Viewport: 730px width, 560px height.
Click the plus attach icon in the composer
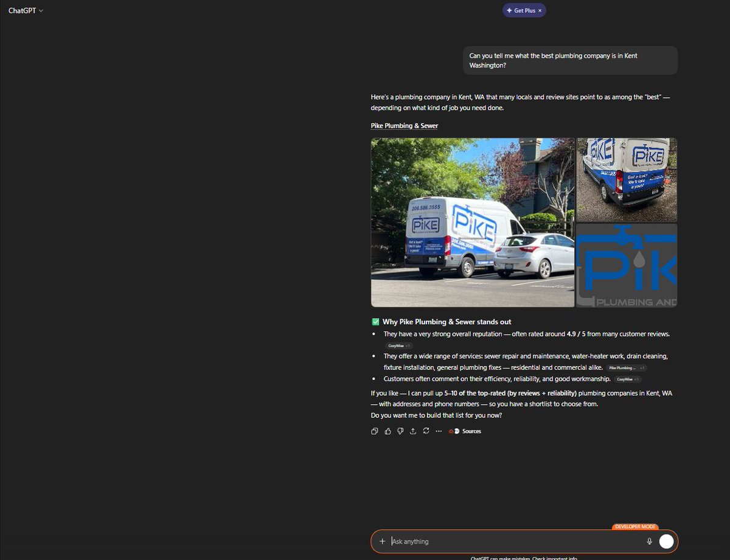[x=382, y=541]
